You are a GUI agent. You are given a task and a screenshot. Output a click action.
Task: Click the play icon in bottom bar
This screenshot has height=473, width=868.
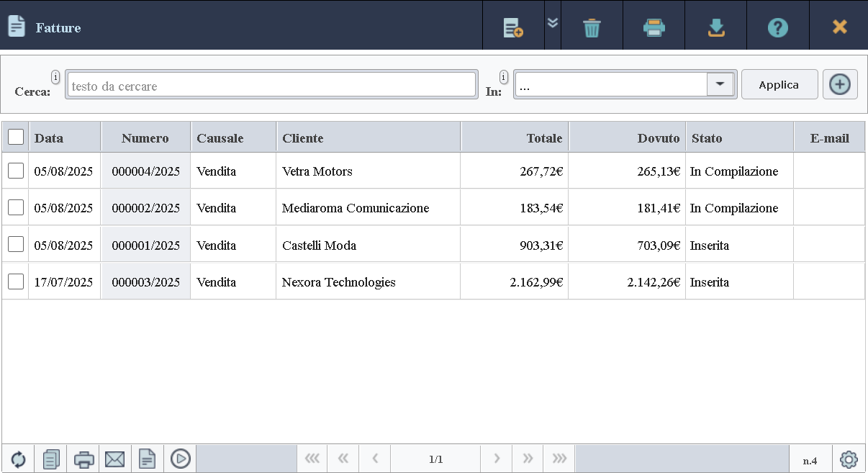pyautogui.click(x=180, y=459)
